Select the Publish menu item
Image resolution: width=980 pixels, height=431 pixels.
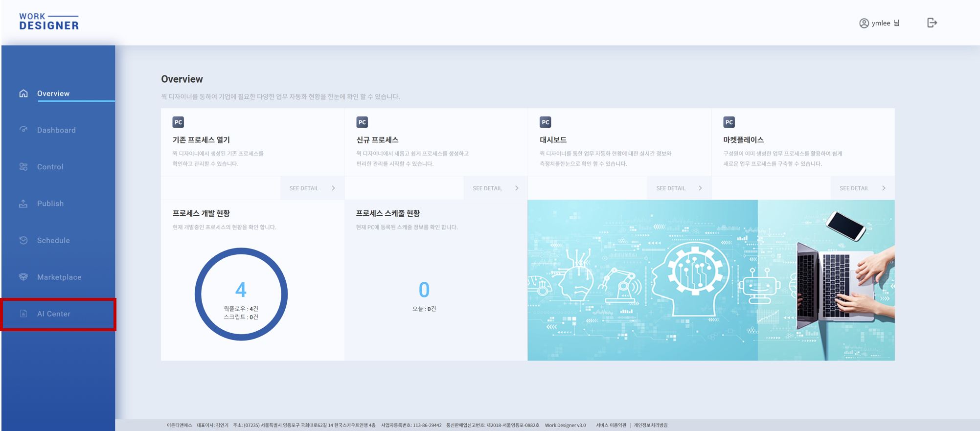[x=50, y=204]
